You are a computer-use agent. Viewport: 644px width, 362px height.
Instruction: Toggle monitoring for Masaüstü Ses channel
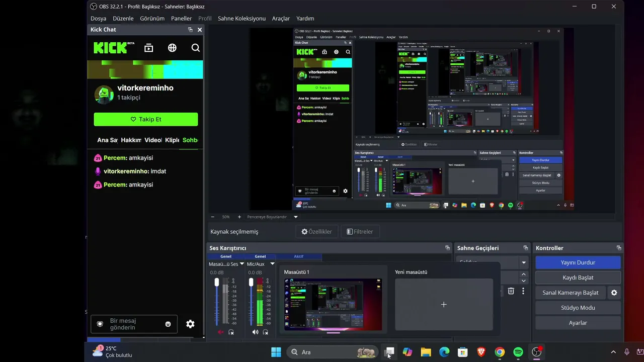tap(231, 332)
